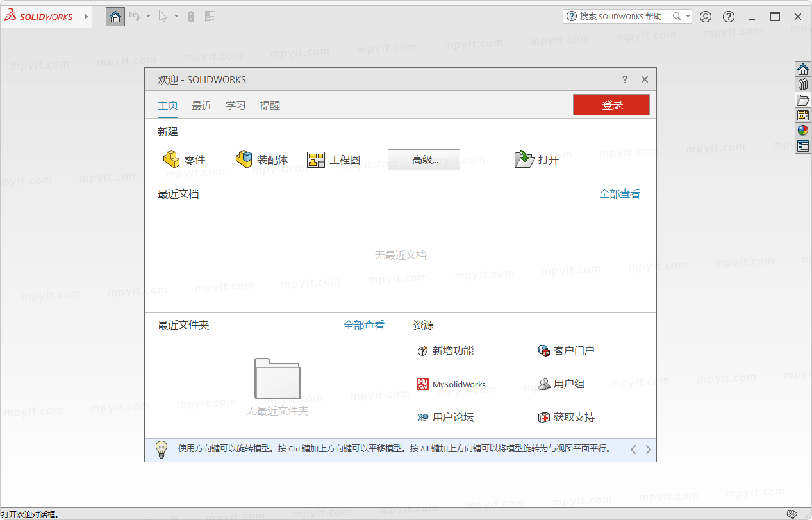
Task: Open the search type dropdown arrow
Action: pyautogui.click(x=688, y=17)
